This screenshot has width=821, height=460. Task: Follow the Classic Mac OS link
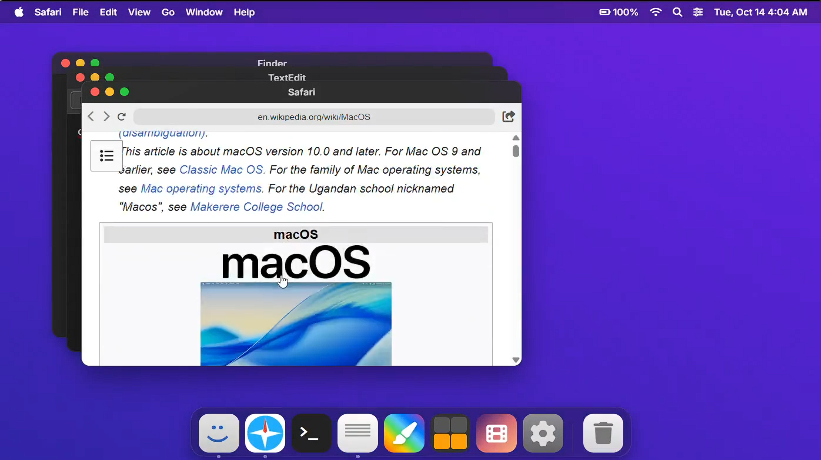[221, 170]
